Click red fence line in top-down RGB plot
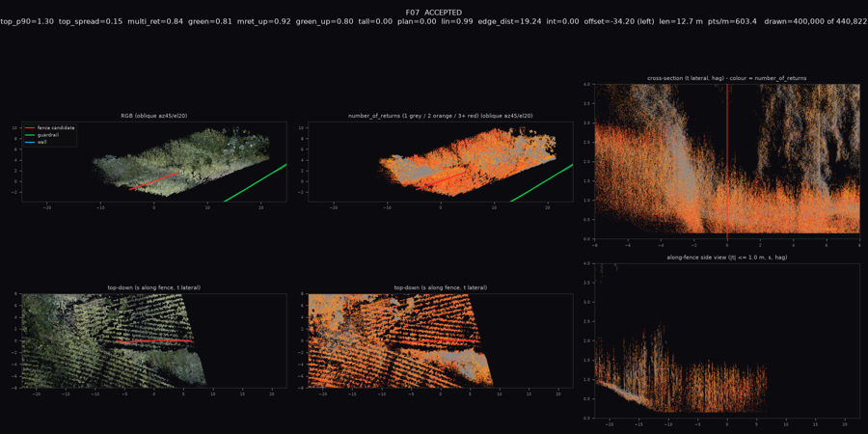The image size is (868, 434). pyautogui.click(x=154, y=341)
